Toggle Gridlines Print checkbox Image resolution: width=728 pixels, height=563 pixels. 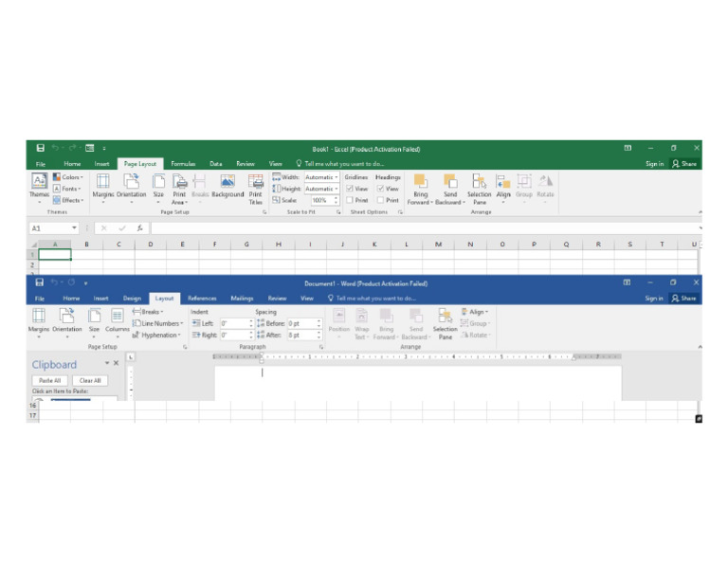[x=350, y=200]
